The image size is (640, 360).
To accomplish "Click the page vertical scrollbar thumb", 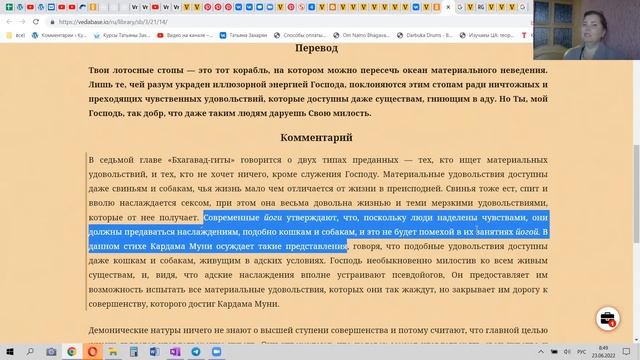I will (636, 194).
